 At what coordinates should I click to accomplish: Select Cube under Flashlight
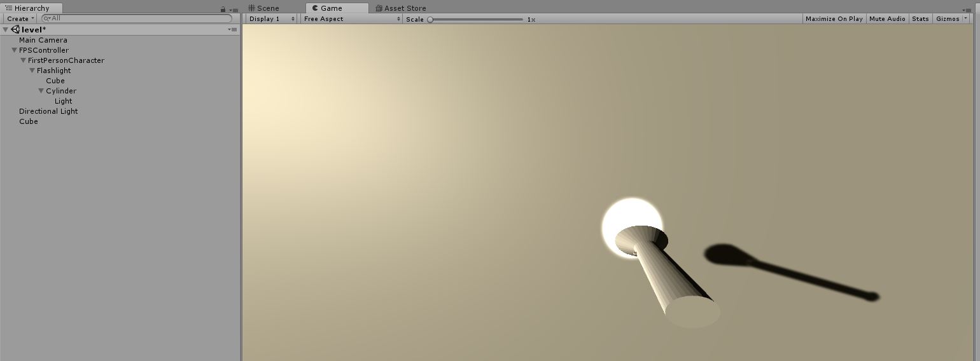(55, 81)
